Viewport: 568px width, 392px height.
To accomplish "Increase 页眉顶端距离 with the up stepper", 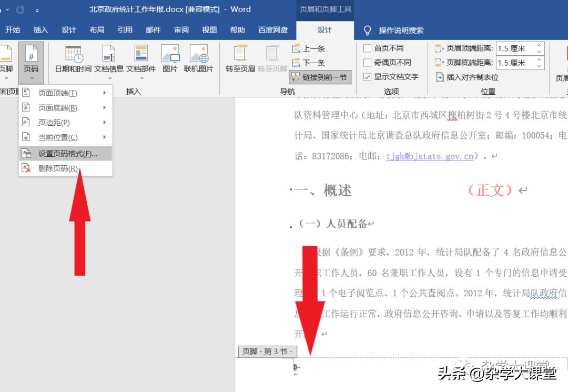I will tap(539, 44).
